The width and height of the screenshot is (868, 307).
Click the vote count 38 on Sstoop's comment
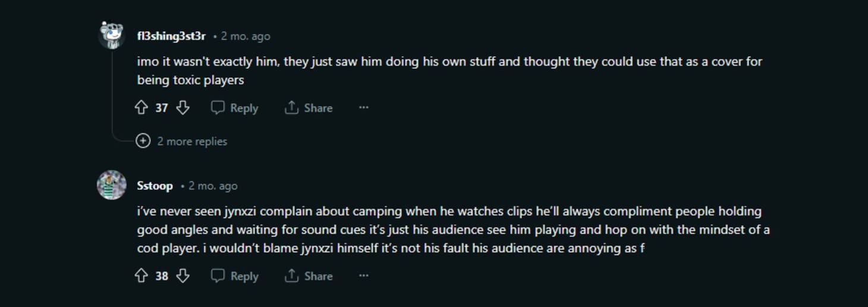pos(162,276)
